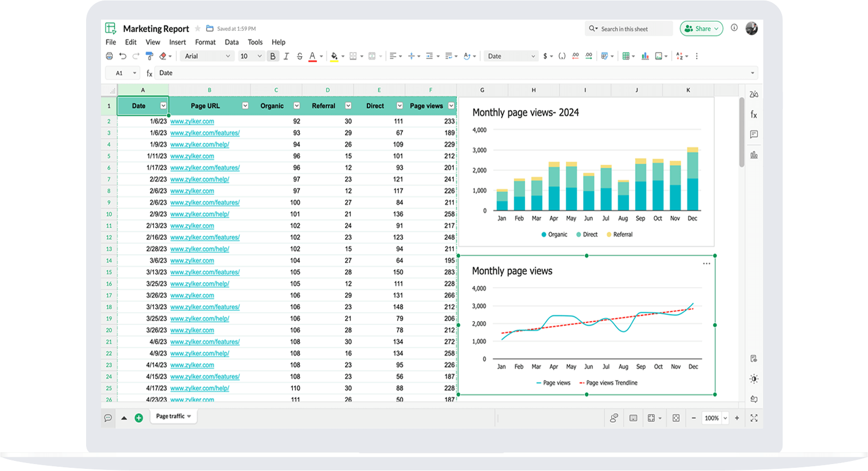Insert a chart using the bar chart icon

645,56
